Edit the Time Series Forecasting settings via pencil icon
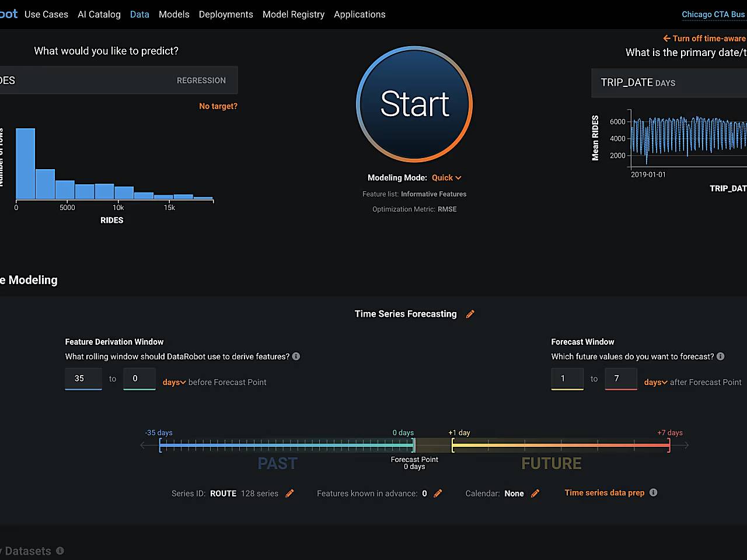The image size is (747, 560). [x=470, y=314]
